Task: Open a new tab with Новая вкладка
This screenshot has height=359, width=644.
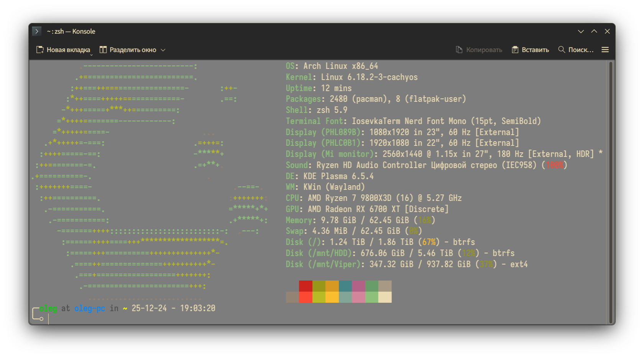Action: pyautogui.click(x=63, y=50)
